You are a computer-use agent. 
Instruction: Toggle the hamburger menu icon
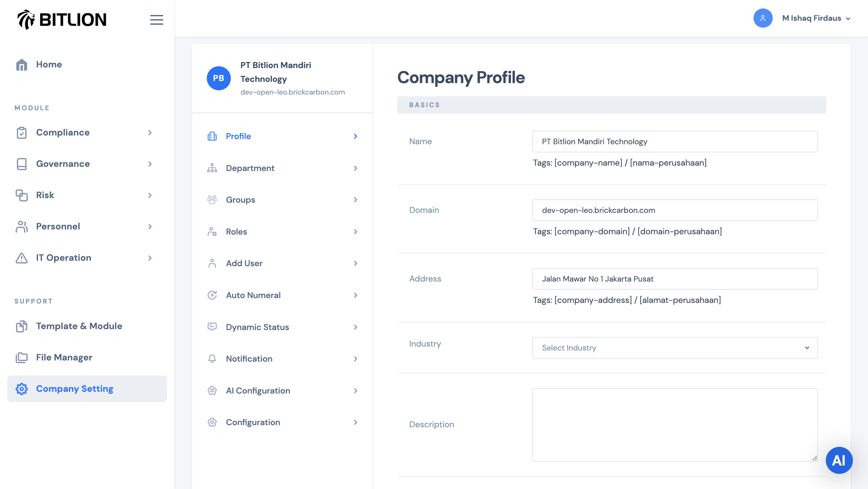click(x=157, y=20)
